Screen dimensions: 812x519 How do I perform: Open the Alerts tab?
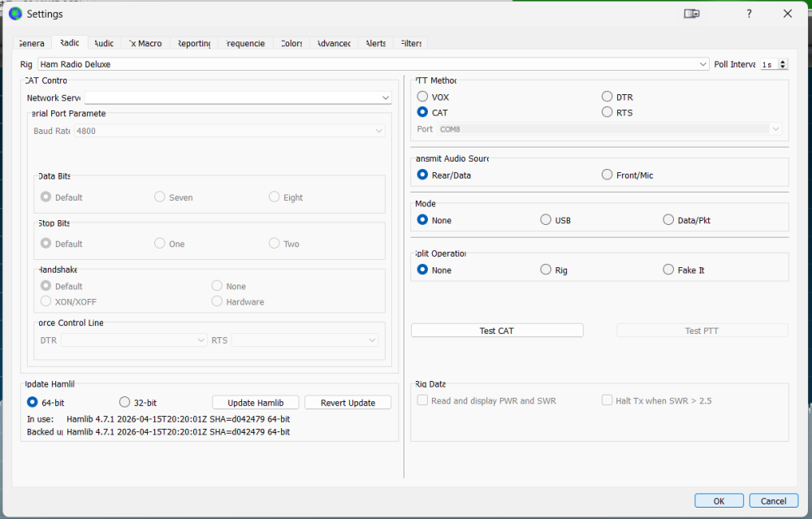375,44
